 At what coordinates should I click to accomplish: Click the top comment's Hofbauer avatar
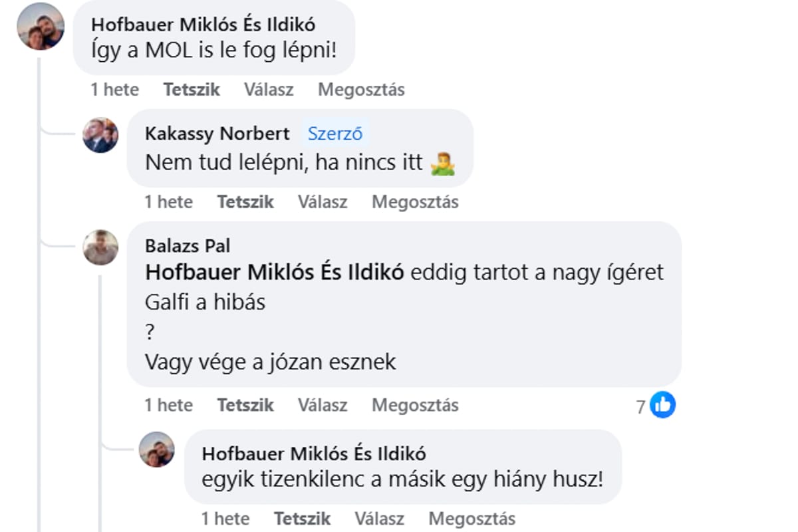tap(41, 27)
